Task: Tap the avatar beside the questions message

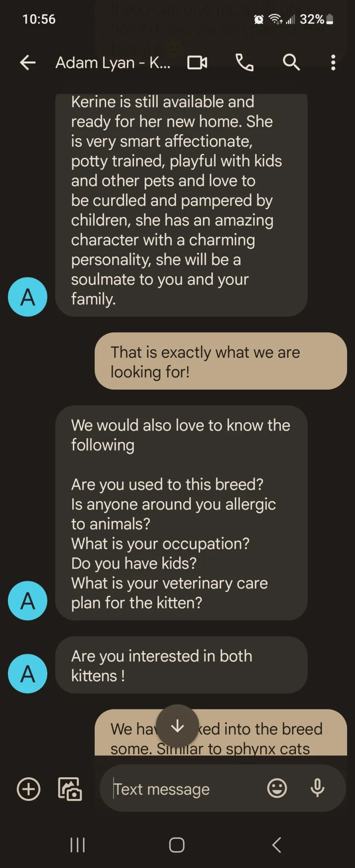Action: pyautogui.click(x=28, y=600)
